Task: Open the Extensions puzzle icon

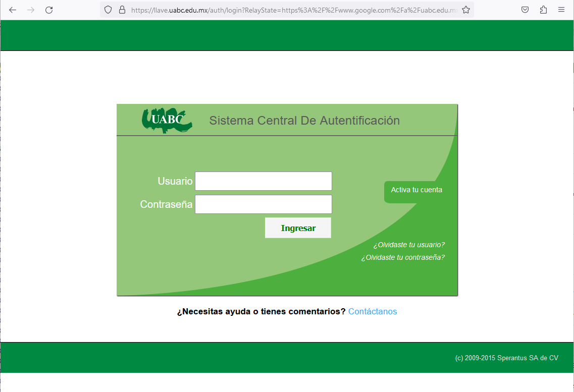Action: tap(543, 10)
